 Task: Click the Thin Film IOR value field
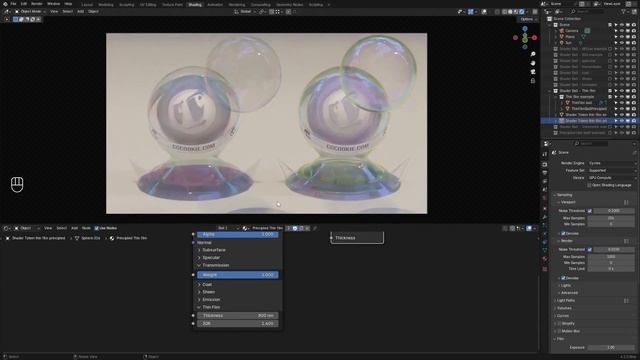[238, 323]
